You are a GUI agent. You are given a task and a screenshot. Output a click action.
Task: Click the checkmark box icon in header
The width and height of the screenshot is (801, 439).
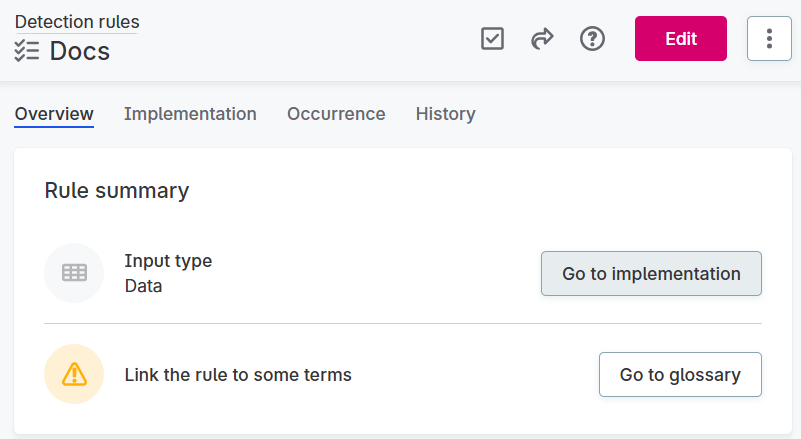[492, 39]
